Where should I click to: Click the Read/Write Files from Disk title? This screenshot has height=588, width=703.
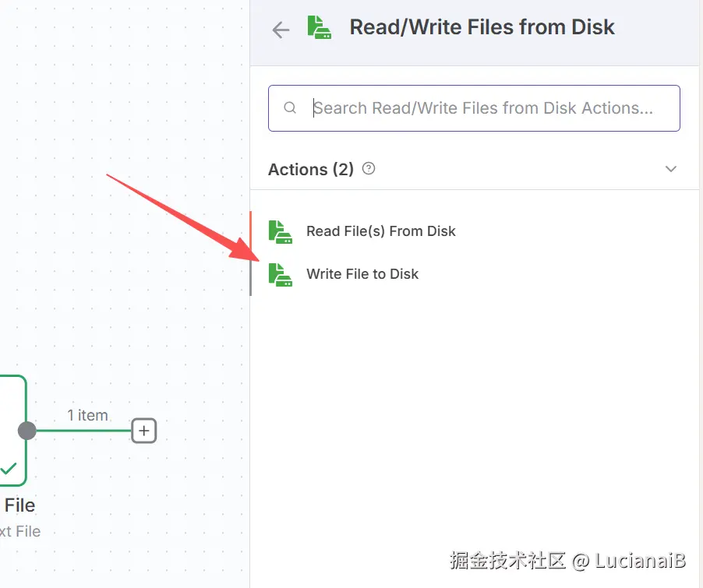(482, 27)
